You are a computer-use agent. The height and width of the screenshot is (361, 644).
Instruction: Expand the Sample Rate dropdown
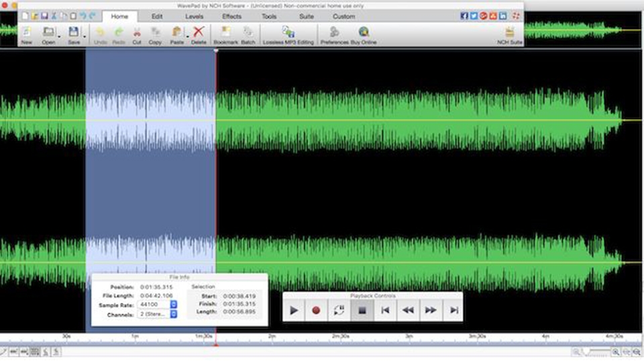click(174, 305)
